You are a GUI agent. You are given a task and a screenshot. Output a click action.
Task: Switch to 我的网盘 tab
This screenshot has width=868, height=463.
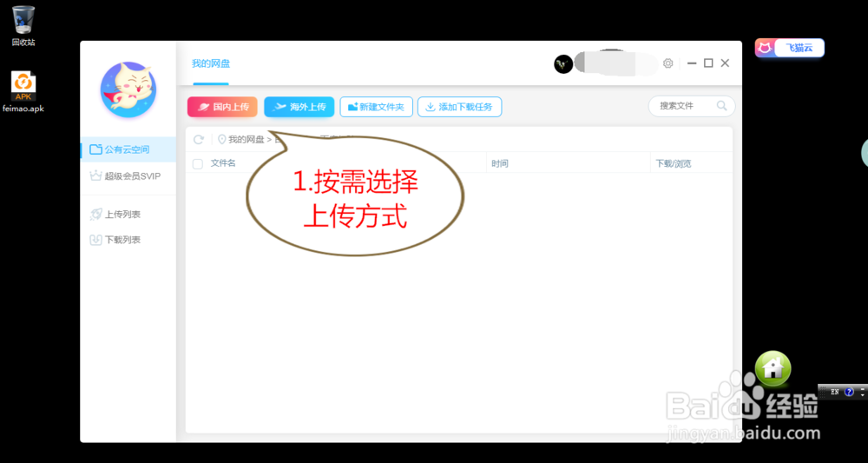211,63
